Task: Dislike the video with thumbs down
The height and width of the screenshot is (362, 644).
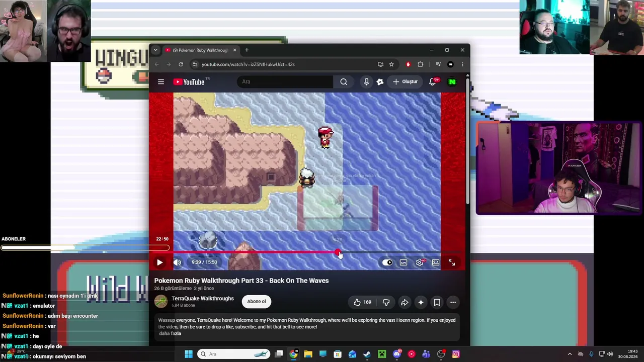Action: pos(386,302)
